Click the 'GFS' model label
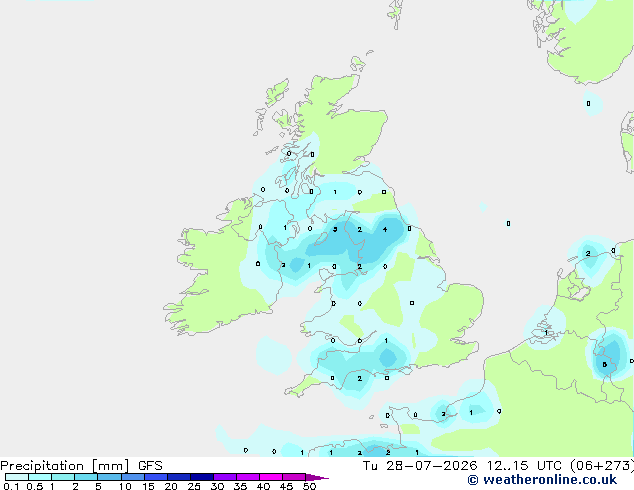This screenshot has height=490, width=634. point(150,466)
